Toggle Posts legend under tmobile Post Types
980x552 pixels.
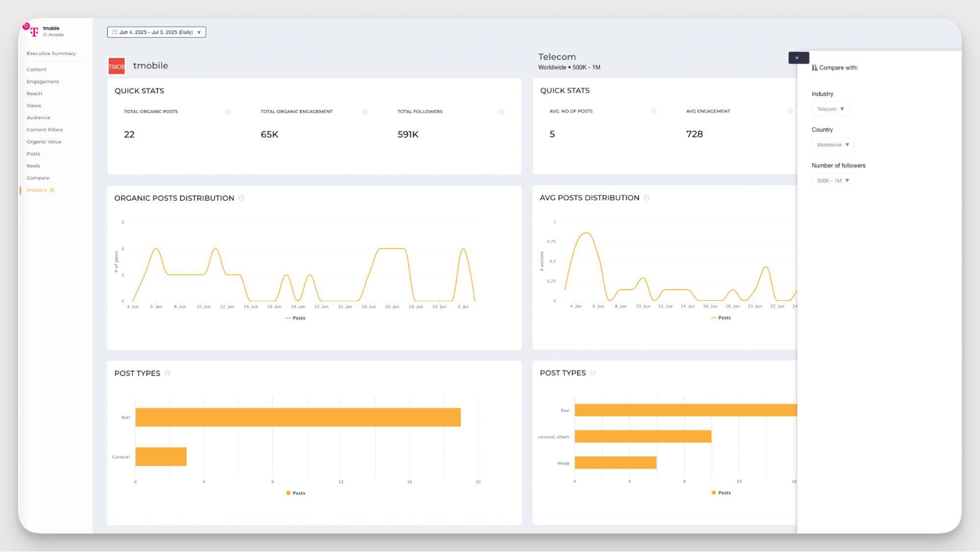[295, 493]
